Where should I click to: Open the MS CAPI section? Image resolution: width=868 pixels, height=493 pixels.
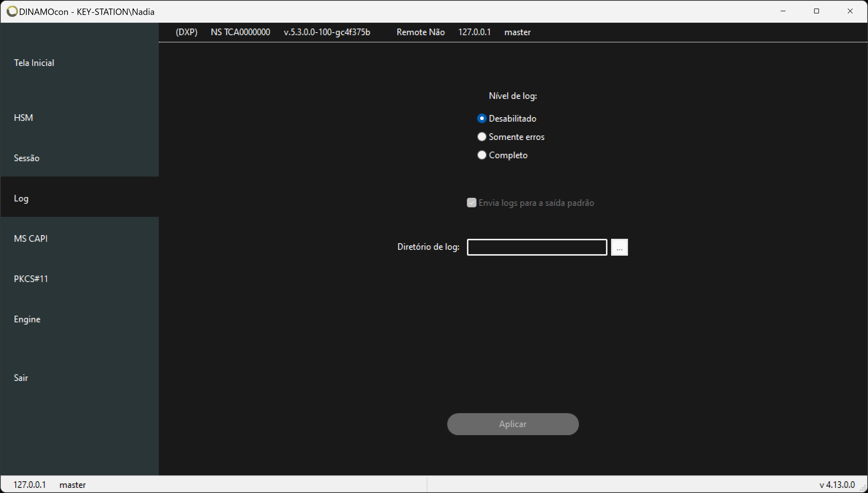(80, 238)
